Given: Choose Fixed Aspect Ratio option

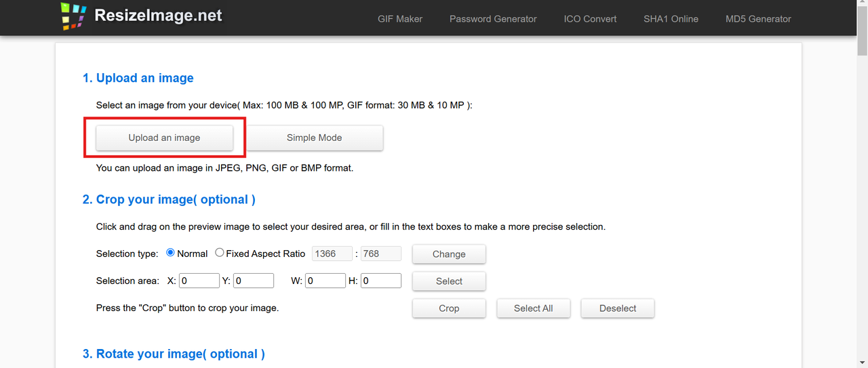Looking at the screenshot, I should [220, 253].
